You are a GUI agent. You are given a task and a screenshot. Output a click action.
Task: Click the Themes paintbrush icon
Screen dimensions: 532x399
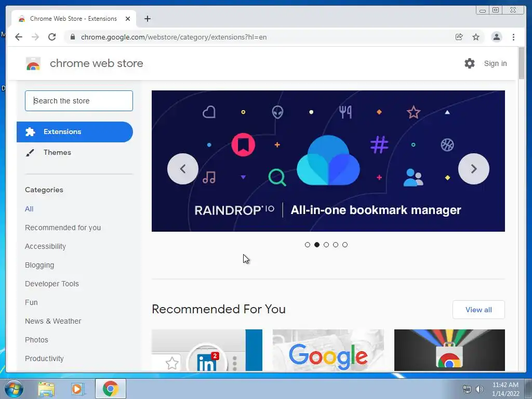(30, 153)
